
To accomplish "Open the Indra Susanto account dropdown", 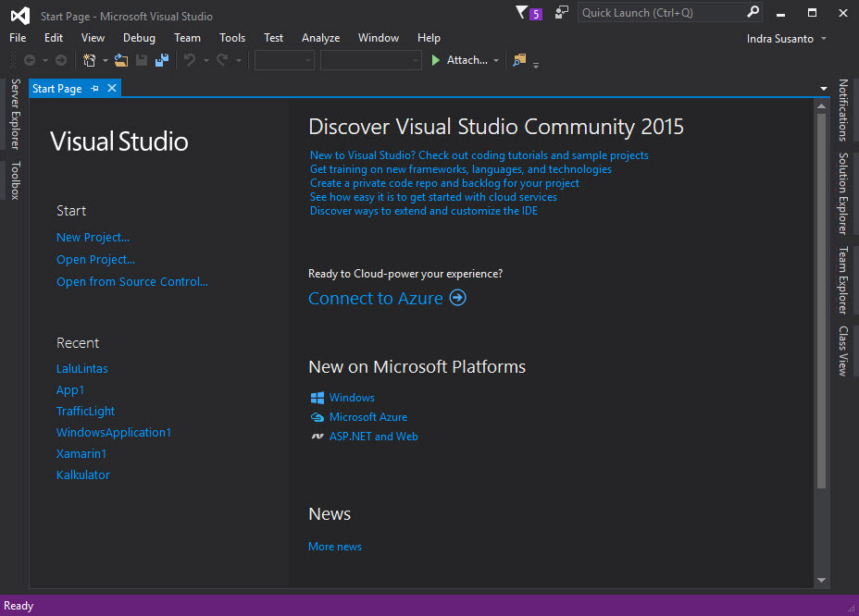I will 787,38.
